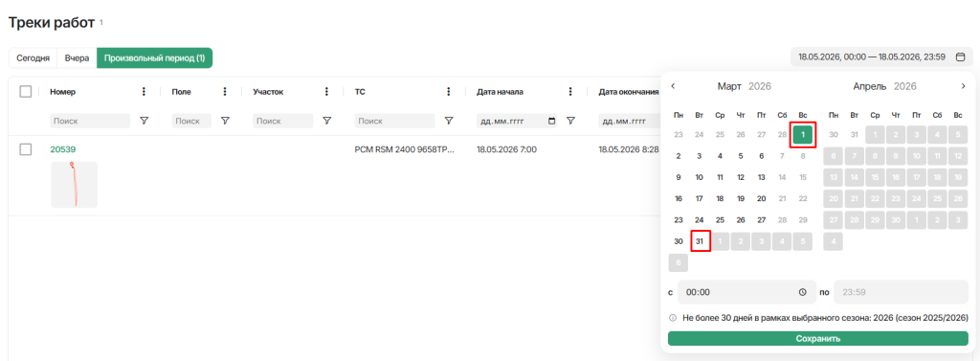Select March 13 in calendar
Image resolution: width=980 pixels, height=361 pixels.
click(761, 178)
